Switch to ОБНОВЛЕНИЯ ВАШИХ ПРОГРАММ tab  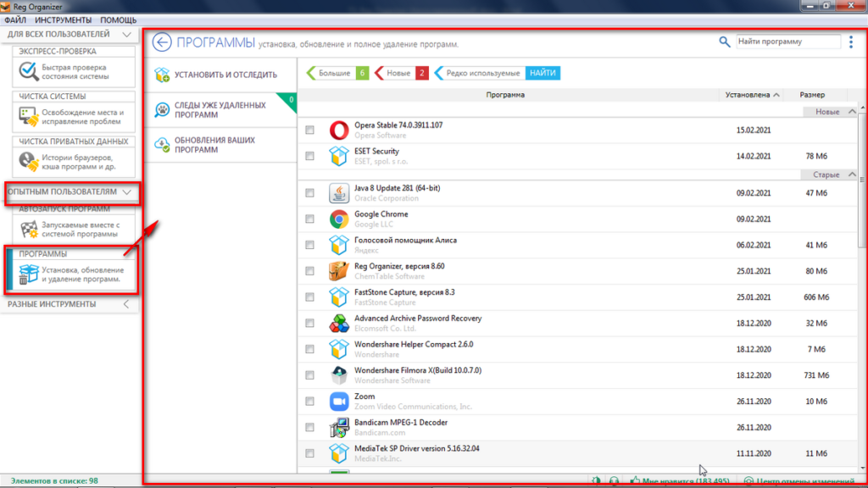[x=215, y=145]
